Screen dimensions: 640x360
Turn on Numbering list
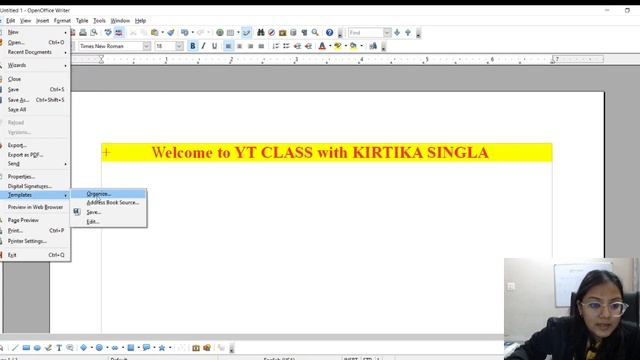(x=276, y=46)
